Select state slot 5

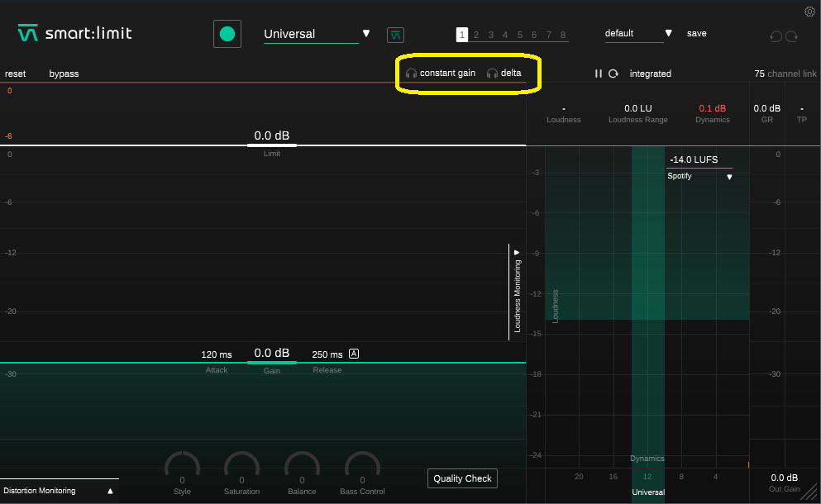pos(520,35)
